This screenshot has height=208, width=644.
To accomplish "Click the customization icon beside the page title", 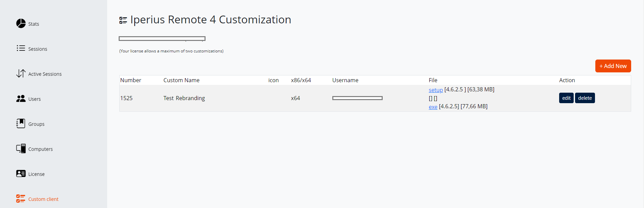I will tap(123, 20).
